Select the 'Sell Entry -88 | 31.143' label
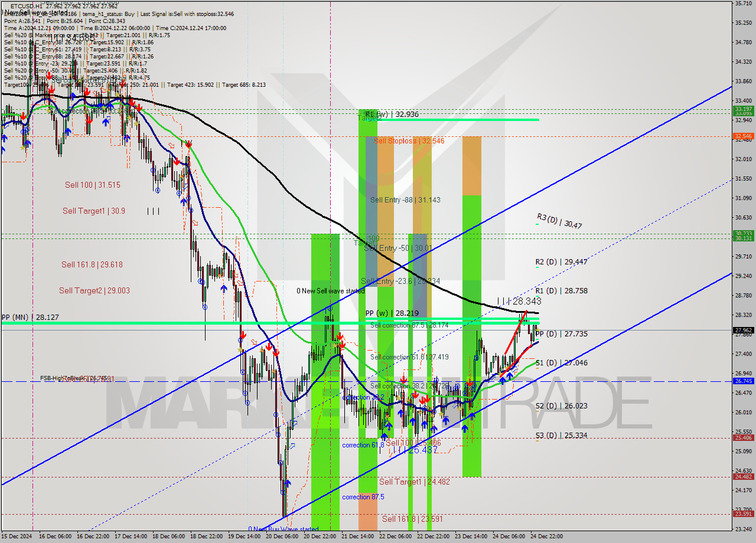Viewport: 756px width, 543px height. pyautogui.click(x=405, y=200)
